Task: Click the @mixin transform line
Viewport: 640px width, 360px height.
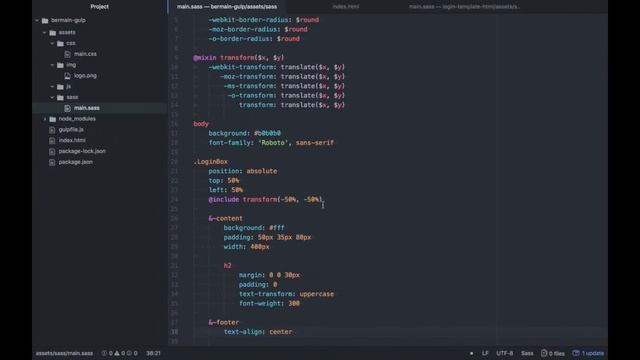Action: 239,58
